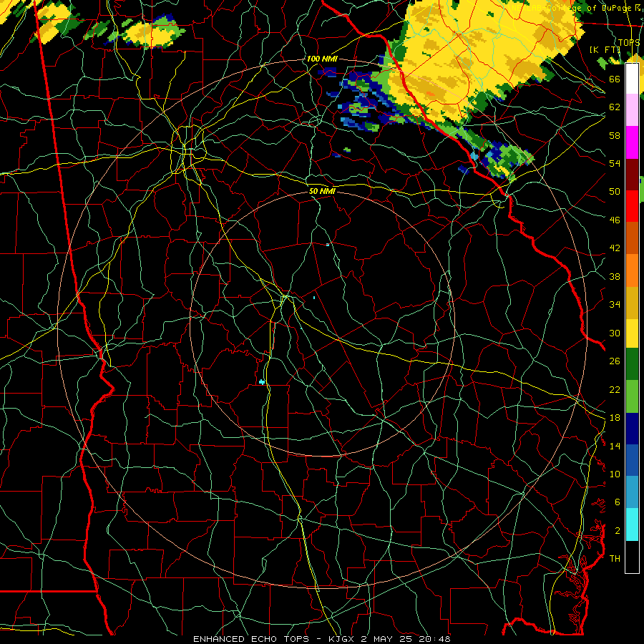Click the legend value "34"
Image resolution: width=644 pixels, height=644 pixels.
615,305
